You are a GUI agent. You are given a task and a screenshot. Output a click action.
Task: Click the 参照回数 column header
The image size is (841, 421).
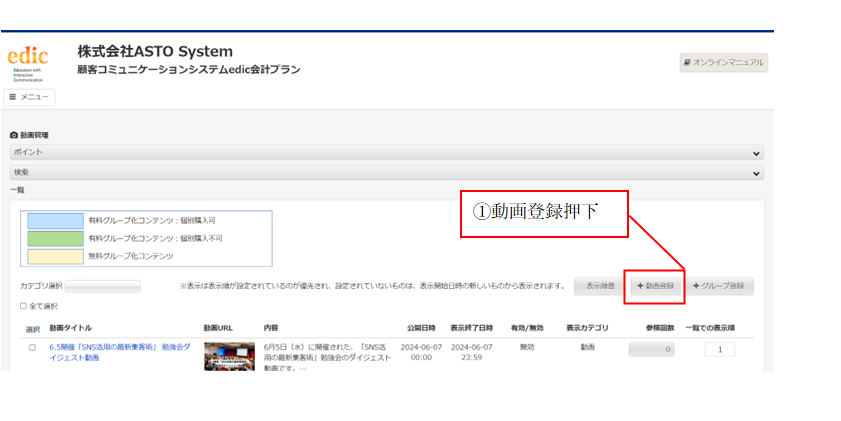(x=660, y=328)
